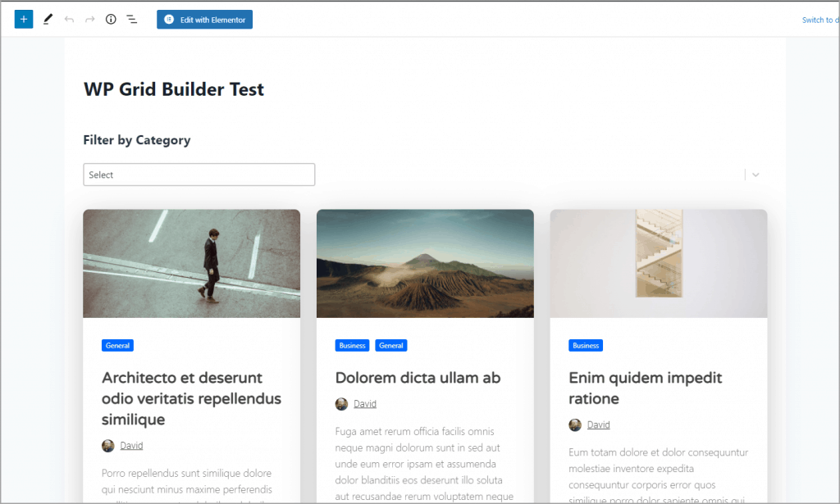
Task: Open the Details information icon
Action: click(x=111, y=18)
